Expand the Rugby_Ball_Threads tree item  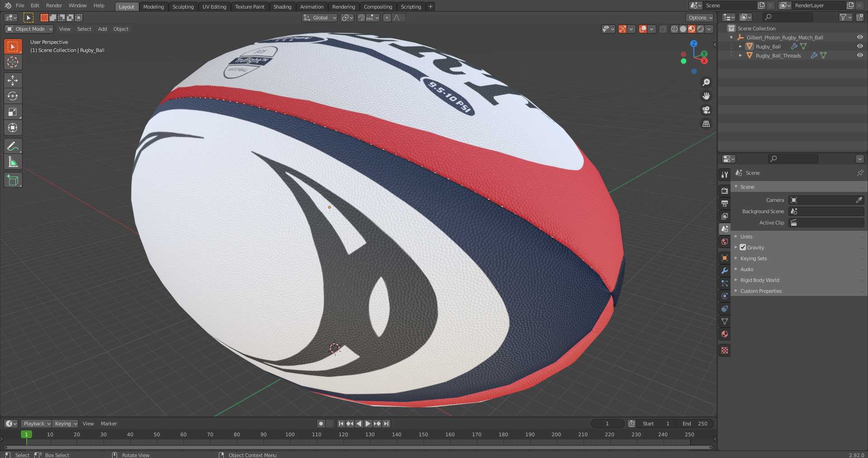pos(740,55)
